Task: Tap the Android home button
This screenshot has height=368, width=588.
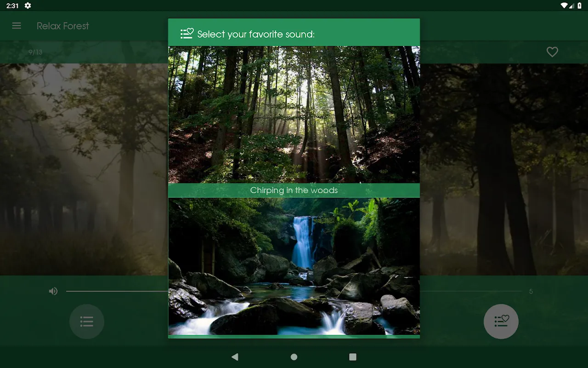Action: click(x=294, y=357)
